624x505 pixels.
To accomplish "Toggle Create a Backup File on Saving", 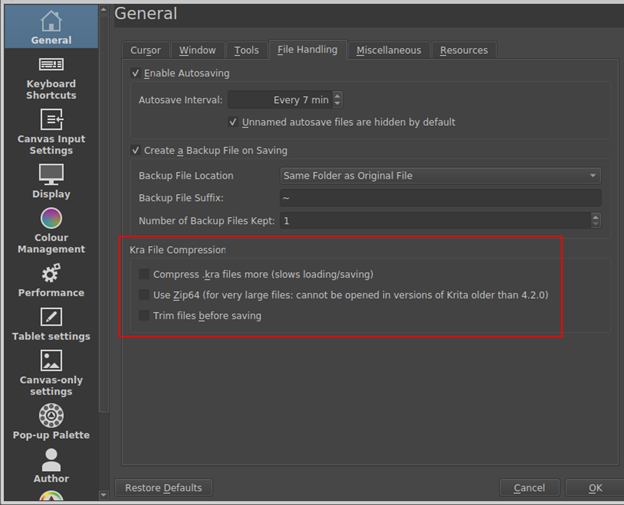I will (135, 150).
